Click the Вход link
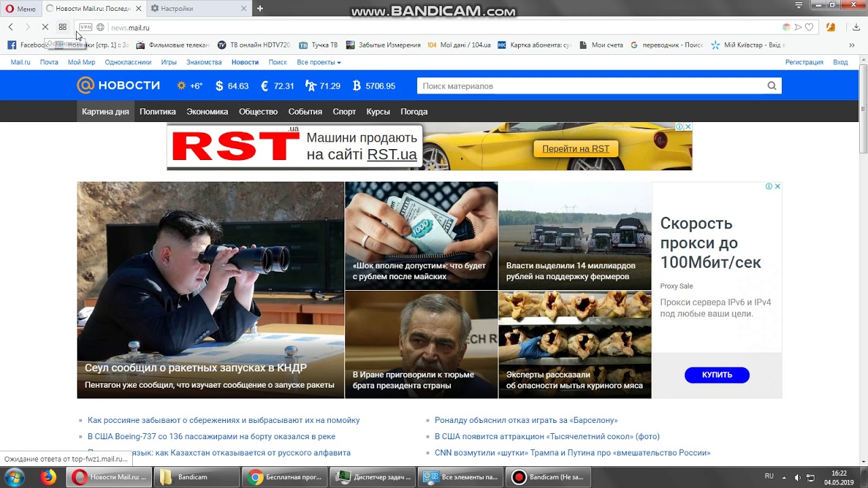Screen dimensions: 868x488 (840, 62)
